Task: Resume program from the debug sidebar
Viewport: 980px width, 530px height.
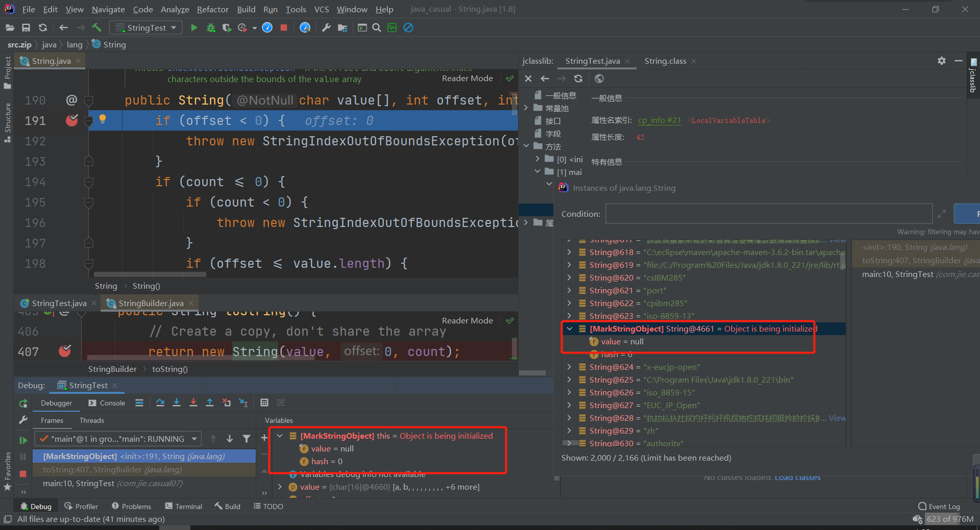Action: pos(23,440)
